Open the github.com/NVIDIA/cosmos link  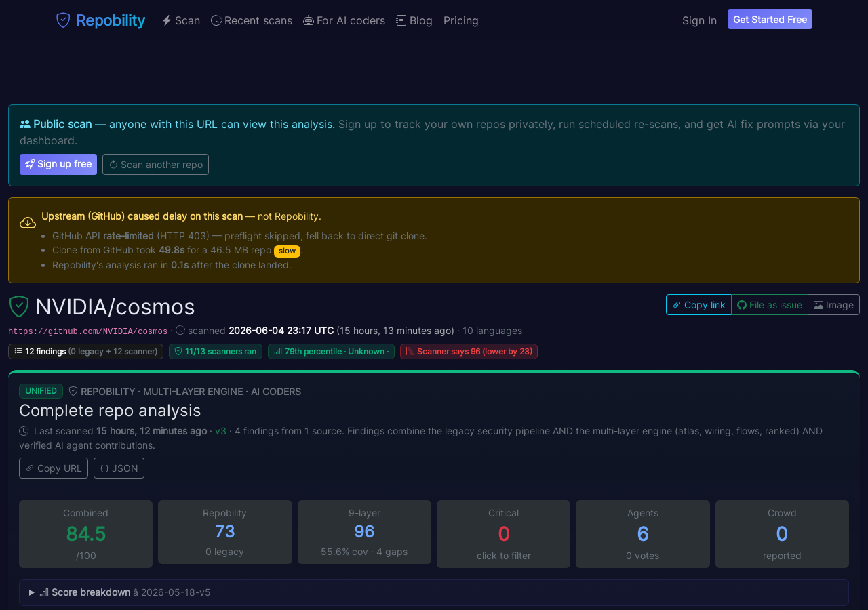(87, 331)
